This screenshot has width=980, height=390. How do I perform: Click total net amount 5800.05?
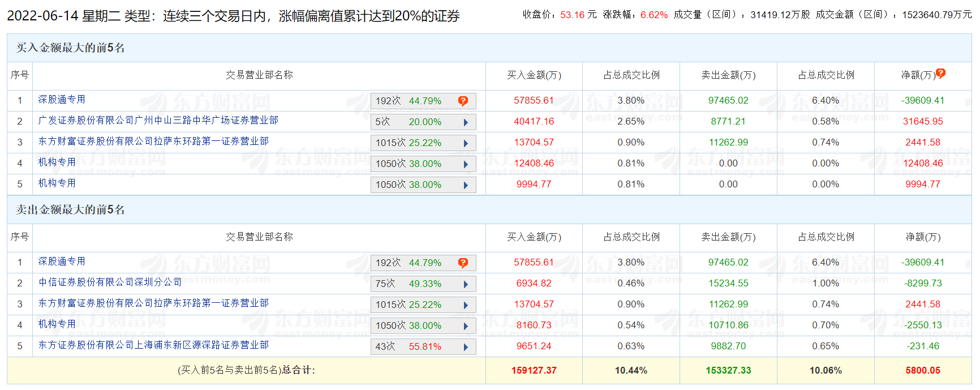tap(923, 371)
